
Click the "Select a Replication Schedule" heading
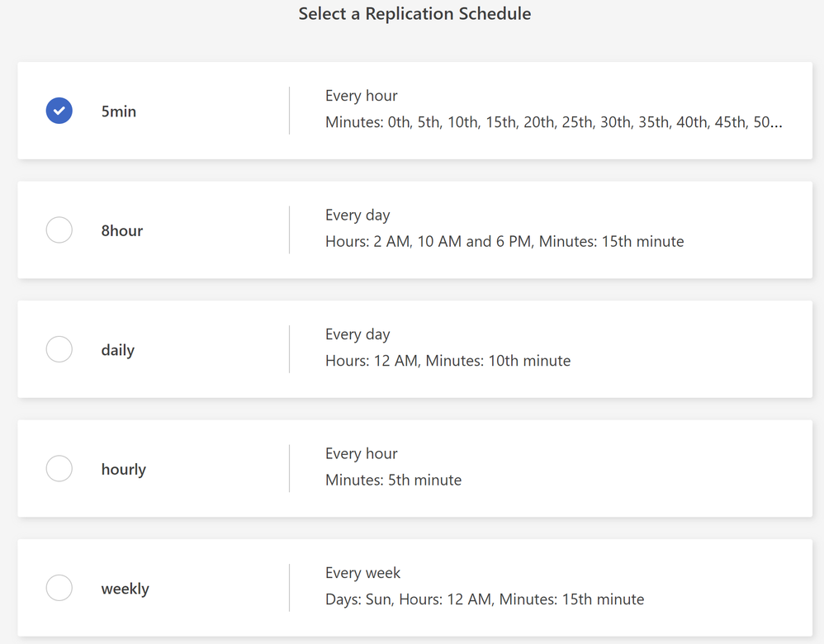[414, 14]
